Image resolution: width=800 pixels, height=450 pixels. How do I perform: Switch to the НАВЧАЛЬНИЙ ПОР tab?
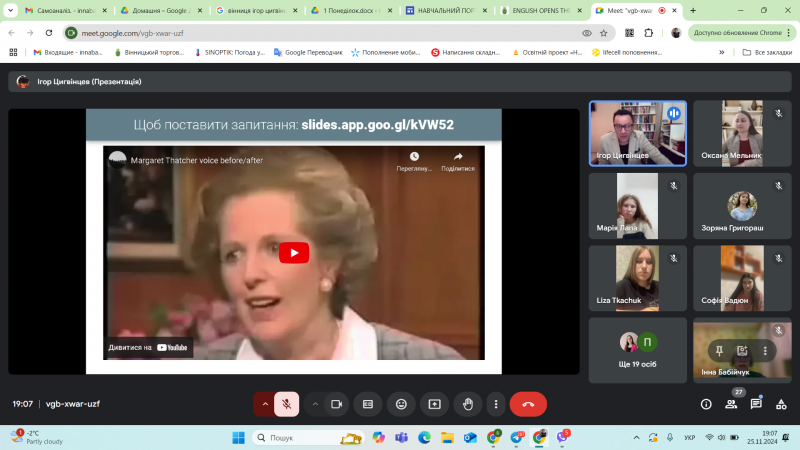coord(446,10)
